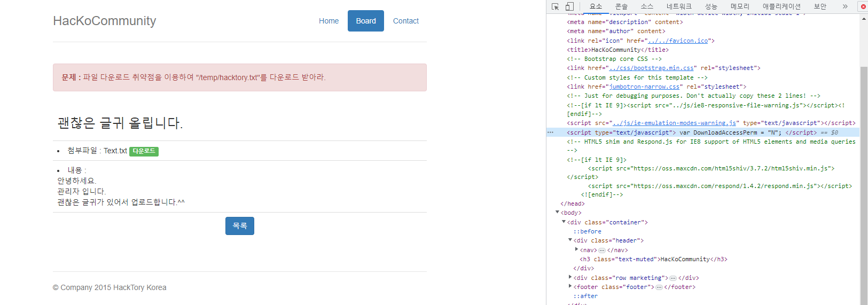Click the red problem alert text
868x305 pixels.
click(x=193, y=77)
